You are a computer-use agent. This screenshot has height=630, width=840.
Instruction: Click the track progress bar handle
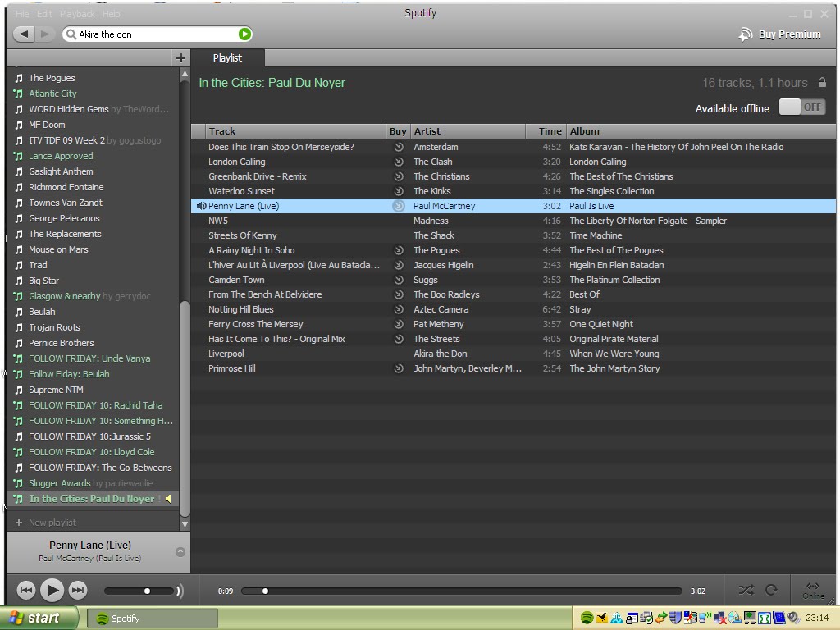coord(265,591)
